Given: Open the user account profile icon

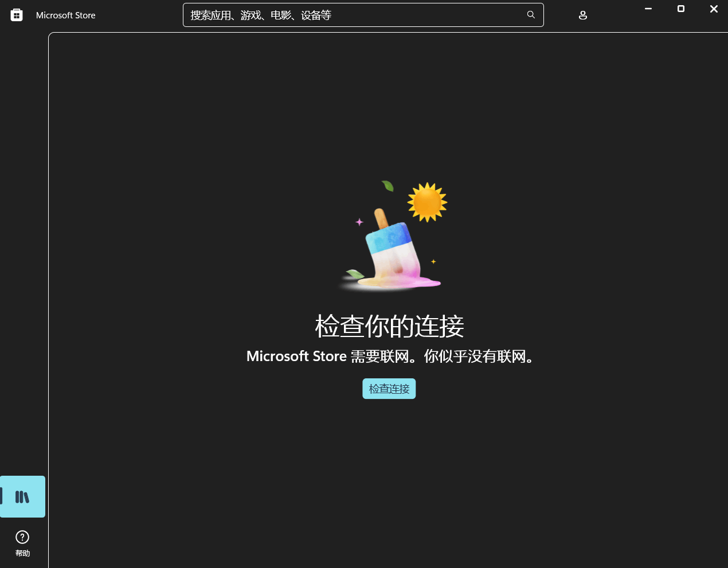Looking at the screenshot, I should click(x=583, y=15).
